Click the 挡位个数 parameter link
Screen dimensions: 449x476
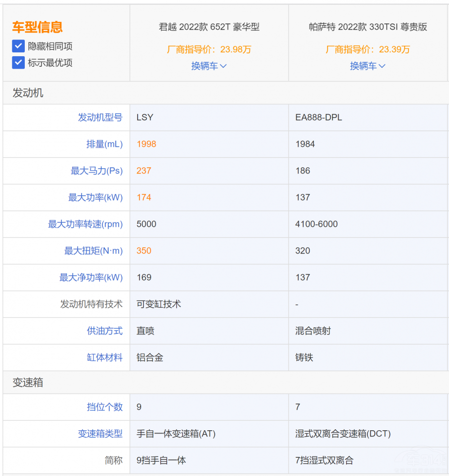[x=105, y=407]
